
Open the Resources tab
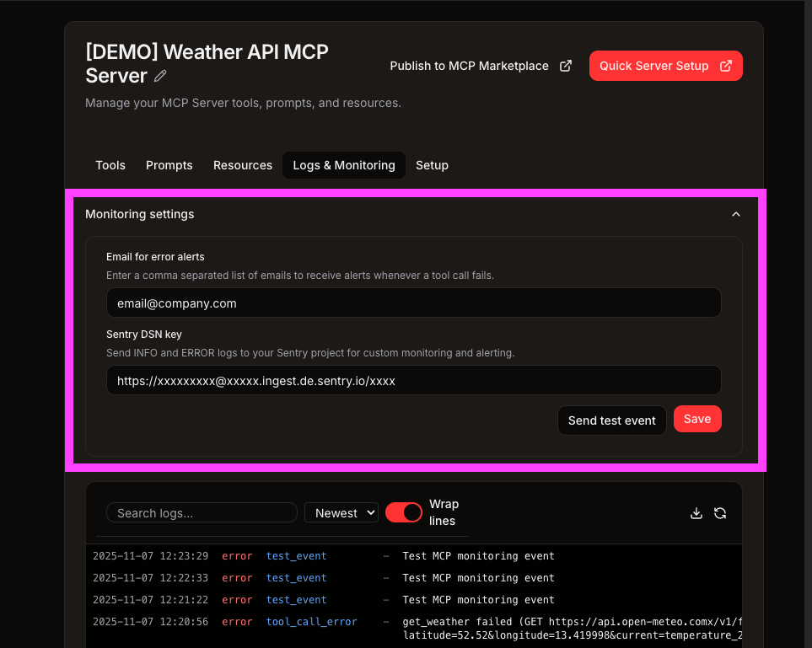point(242,165)
